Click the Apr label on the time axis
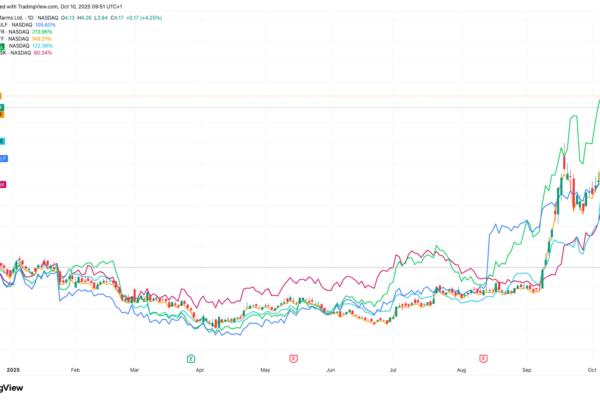The width and height of the screenshot is (600, 400). click(x=200, y=370)
